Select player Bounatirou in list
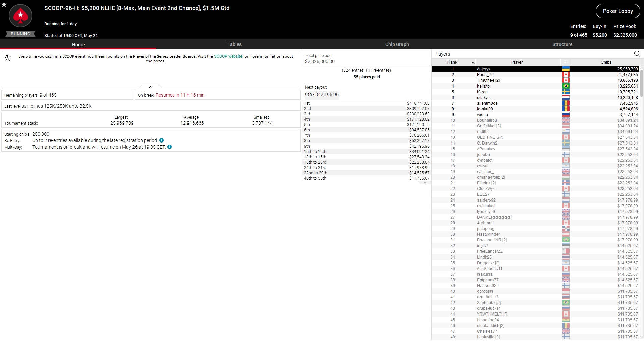The height and width of the screenshot is (341, 644). pyautogui.click(x=535, y=120)
